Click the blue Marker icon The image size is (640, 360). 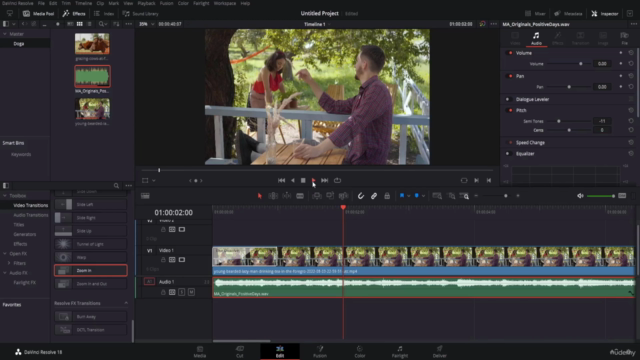[417, 196]
